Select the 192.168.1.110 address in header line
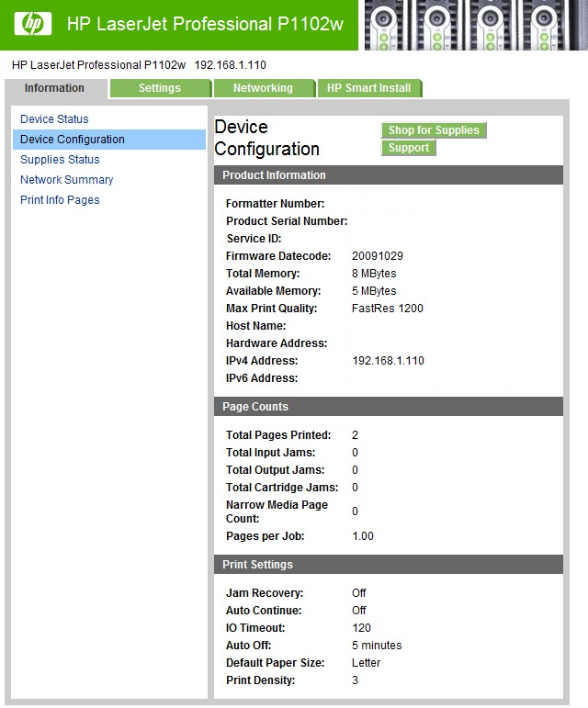This screenshot has width=588, height=708. click(231, 65)
